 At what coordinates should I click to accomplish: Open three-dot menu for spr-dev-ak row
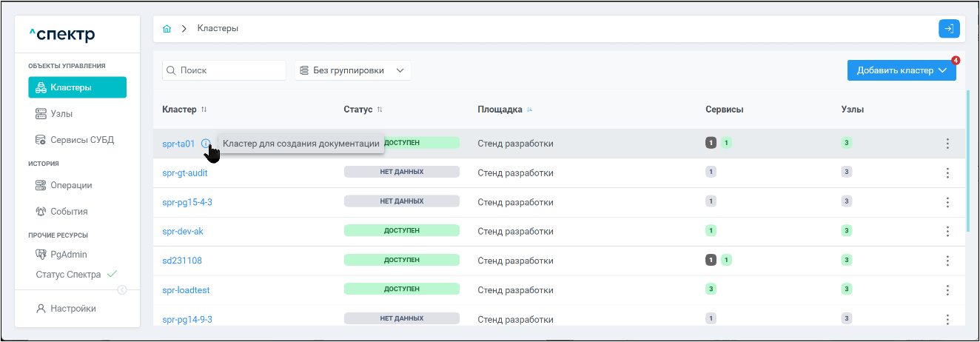(x=947, y=231)
